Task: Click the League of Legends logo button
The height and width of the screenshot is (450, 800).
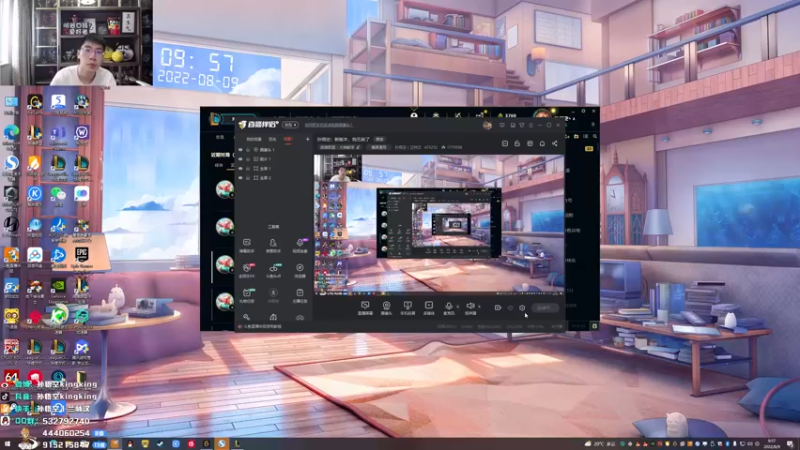Action: [215, 119]
